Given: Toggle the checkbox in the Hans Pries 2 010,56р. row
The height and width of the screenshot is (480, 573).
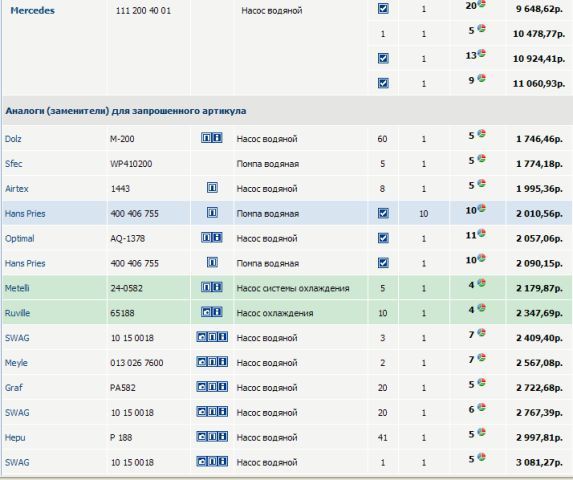Looking at the screenshot, I should pos(383,213).
